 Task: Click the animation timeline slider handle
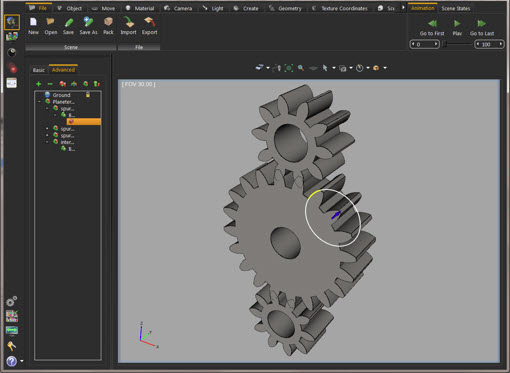444,44
